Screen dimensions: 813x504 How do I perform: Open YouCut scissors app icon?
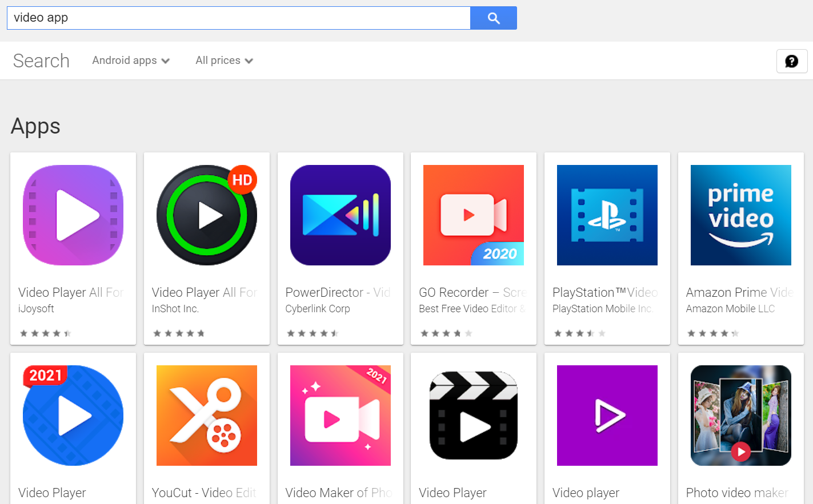coord(207,416)
